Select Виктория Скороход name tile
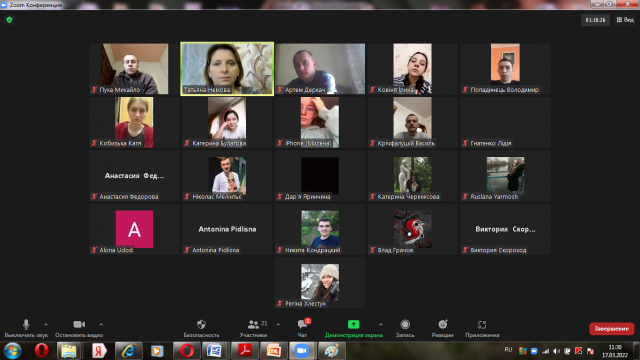Screen dimensions: 640x360 pyautogui.click(x=505, y=229)
